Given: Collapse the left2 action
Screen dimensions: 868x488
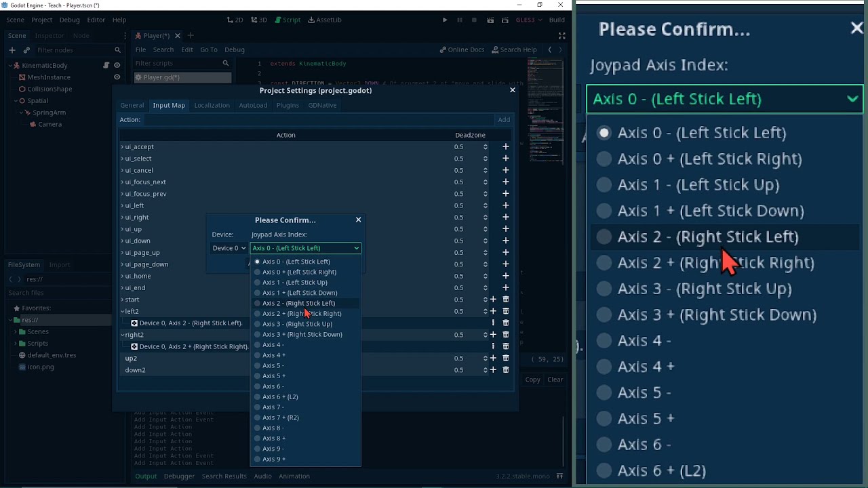Looking at the screenshot, I should coord(122,311).
